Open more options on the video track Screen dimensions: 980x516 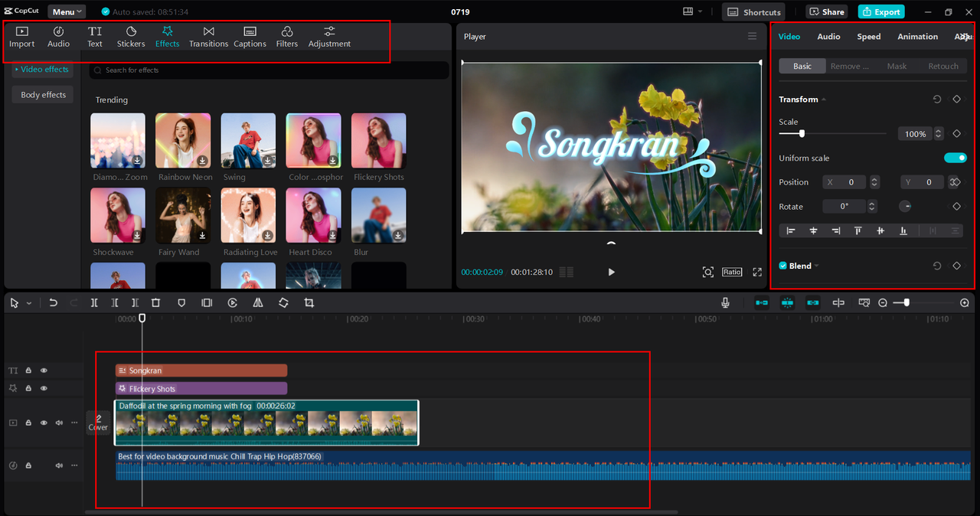74,423
